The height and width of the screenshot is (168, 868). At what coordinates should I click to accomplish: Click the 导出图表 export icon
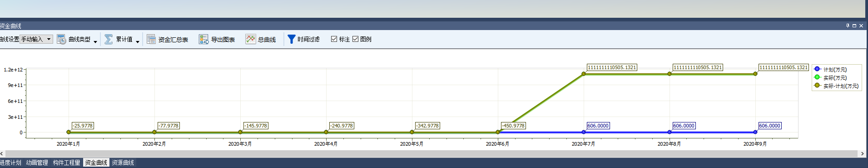[x=203, y=39]
